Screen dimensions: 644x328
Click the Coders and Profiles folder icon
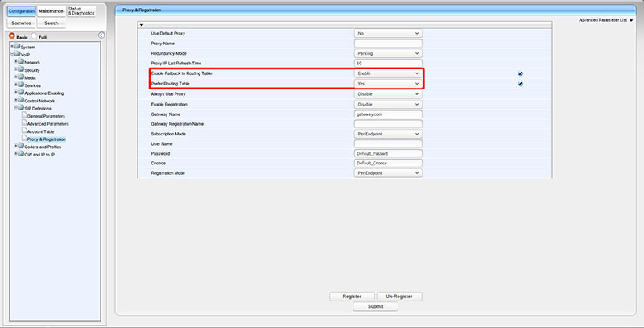tap(21, 146)
